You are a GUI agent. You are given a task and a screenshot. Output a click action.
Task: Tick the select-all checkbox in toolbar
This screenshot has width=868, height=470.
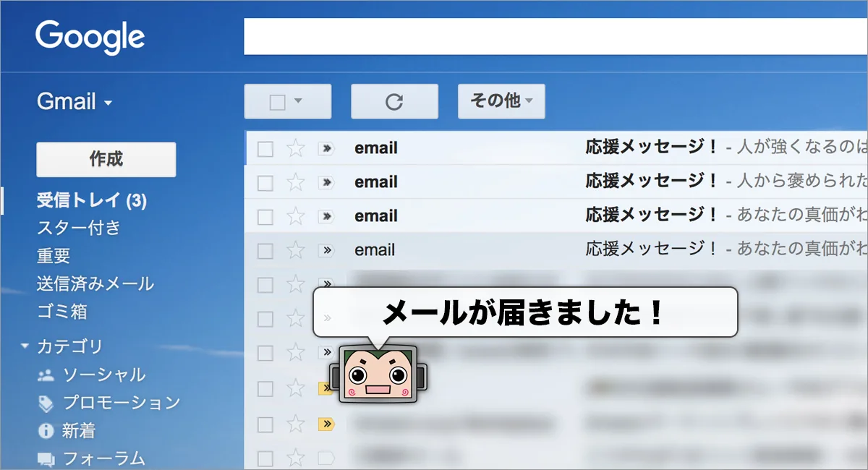tap(277, 102)
